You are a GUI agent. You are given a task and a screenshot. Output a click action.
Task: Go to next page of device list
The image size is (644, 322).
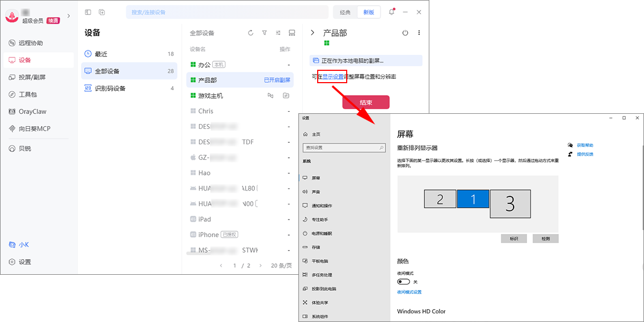coord(261,265)
